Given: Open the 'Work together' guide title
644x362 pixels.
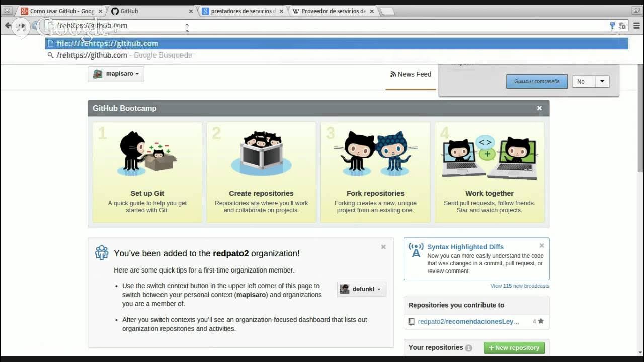Looking at the screenshot, I should click(490, 193).
